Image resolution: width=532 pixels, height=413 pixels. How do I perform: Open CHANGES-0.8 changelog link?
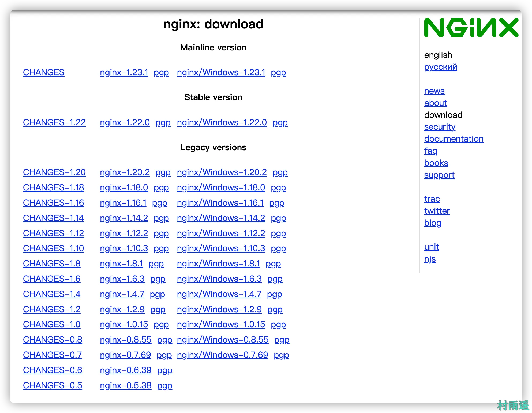click(53, 340)
